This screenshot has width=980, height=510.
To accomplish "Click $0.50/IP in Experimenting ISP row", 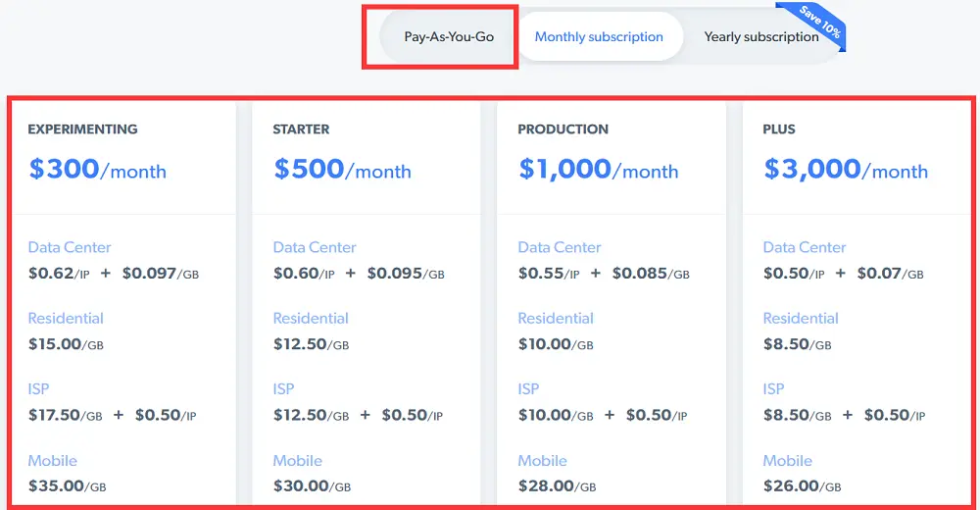I will (x=166, y=415).
